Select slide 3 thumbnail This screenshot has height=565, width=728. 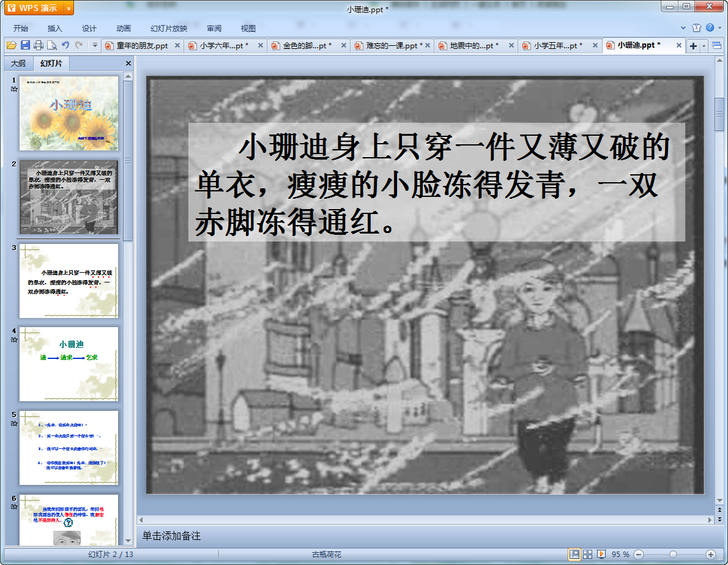click(69, 281)
